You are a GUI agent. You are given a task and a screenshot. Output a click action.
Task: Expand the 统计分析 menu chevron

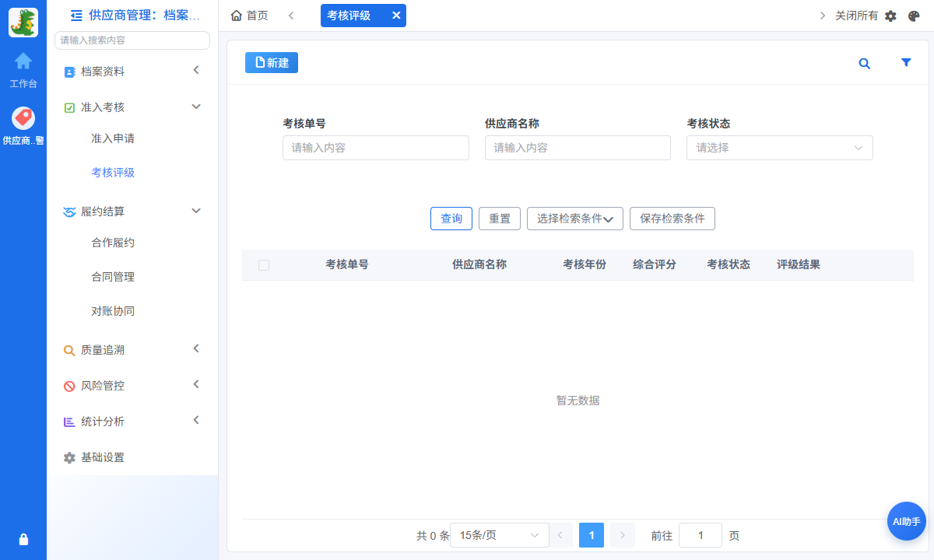click(196, 420)
